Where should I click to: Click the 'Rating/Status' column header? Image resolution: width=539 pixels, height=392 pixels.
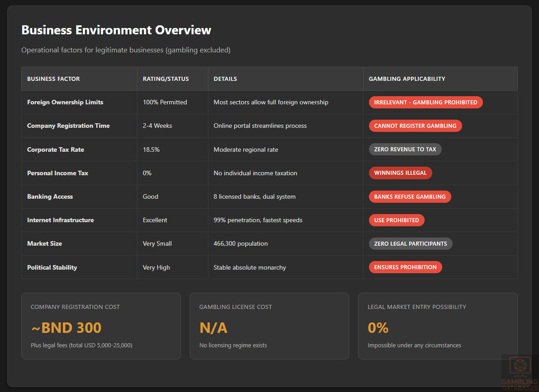(x=166, y=79)
